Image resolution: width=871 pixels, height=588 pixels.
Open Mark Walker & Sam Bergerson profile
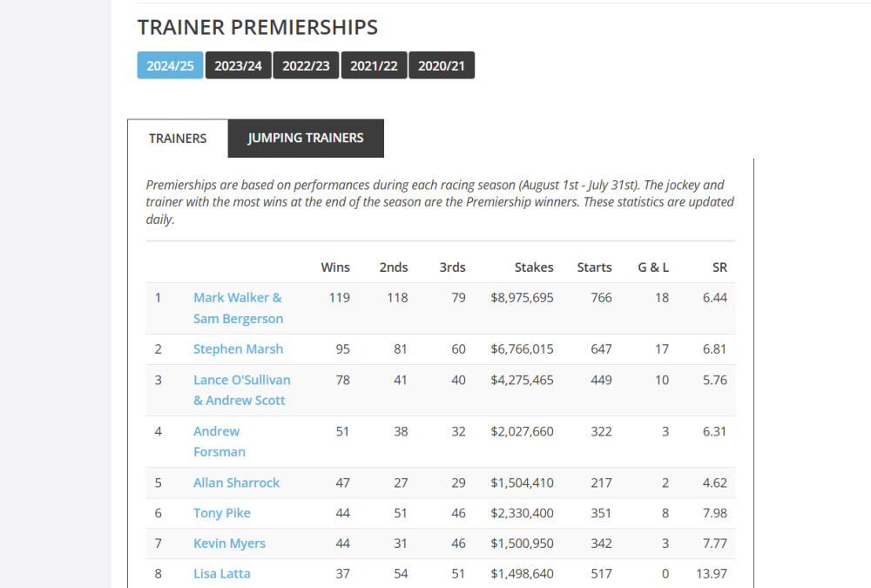[x=238, y=308]
